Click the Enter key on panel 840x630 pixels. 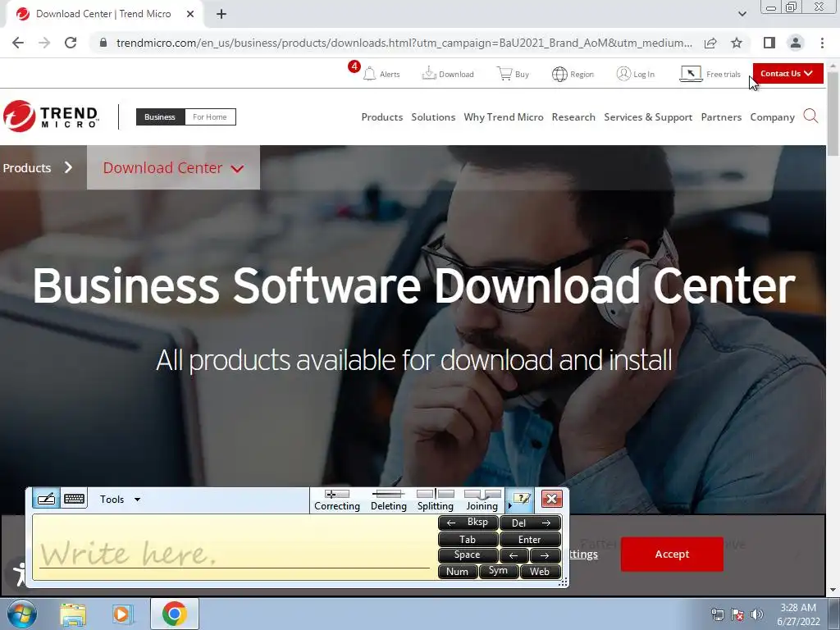531,540
